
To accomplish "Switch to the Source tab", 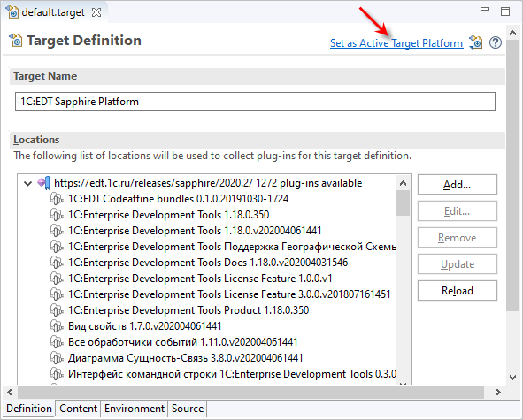I will point(188,409).
